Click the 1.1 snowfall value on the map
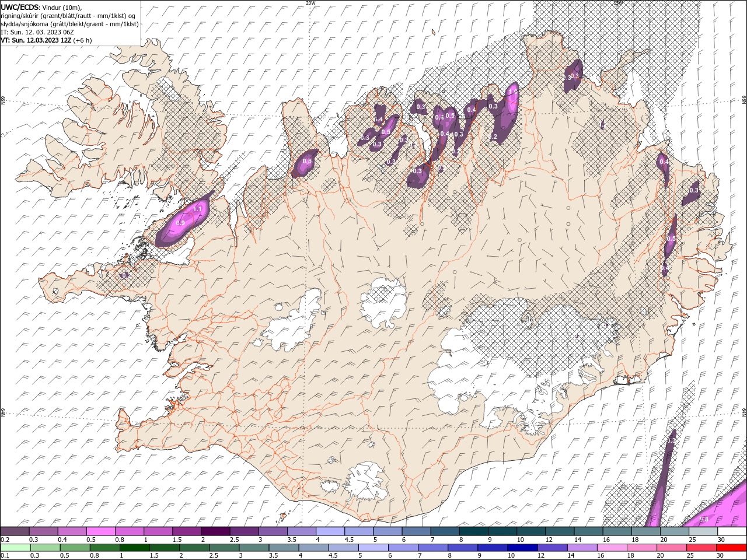Image resolution: width=747 pixels, height=560 pixels. click(x=197, y=209)
